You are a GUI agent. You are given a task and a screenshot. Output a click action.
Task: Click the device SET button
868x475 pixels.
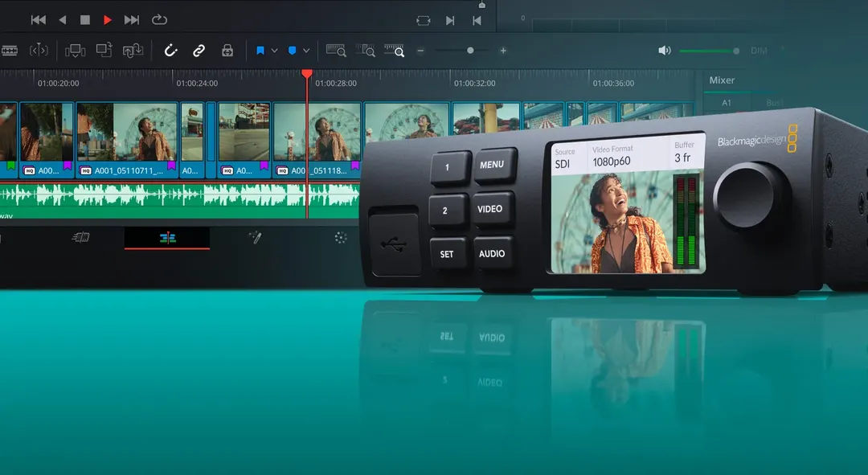pyautogui.click(x=448, y=254)
